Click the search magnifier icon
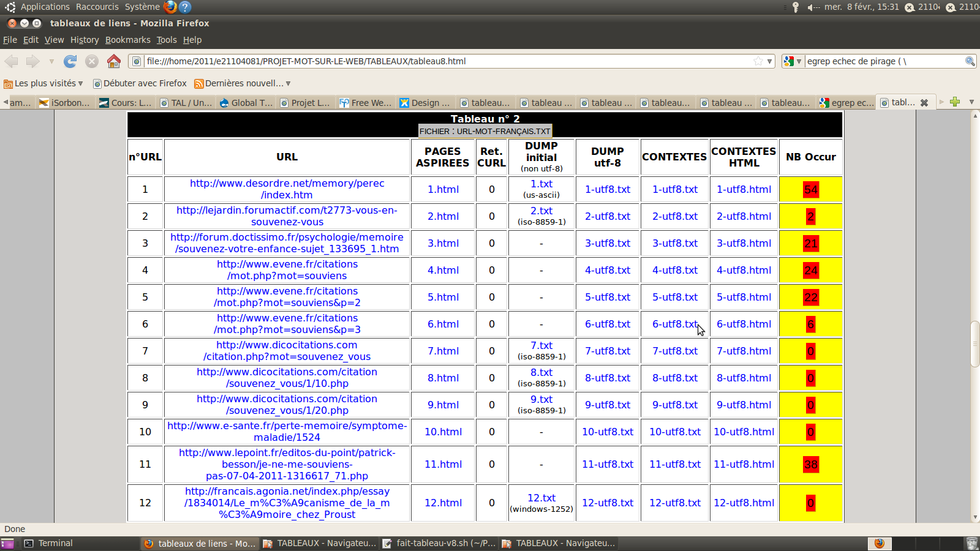Screen dimensions: 980x551 click(x=970, y=61)
